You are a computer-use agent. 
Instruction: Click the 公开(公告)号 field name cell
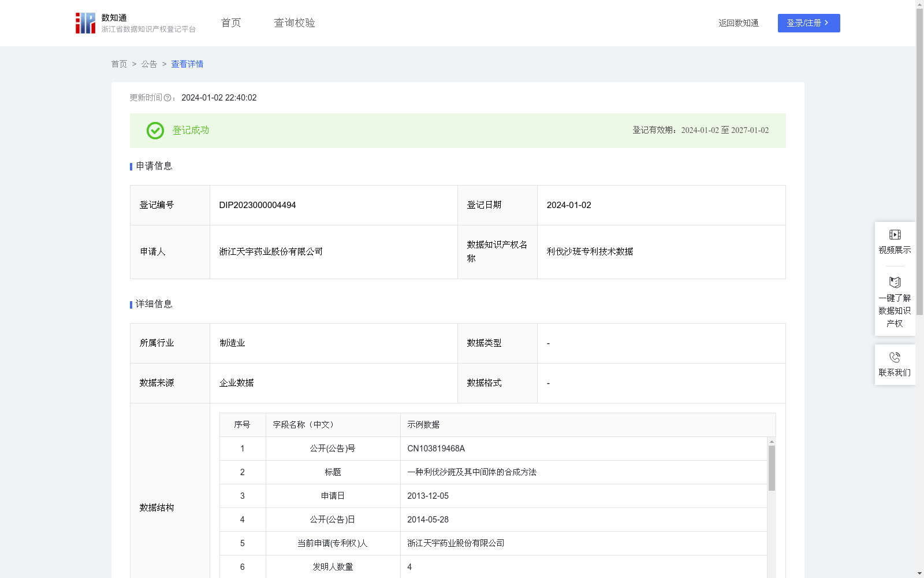pyautogui.click(x=333, y=449)
